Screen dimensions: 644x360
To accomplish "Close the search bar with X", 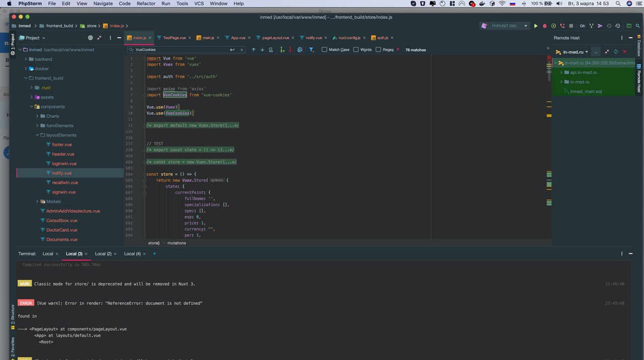I will point(548,48).
